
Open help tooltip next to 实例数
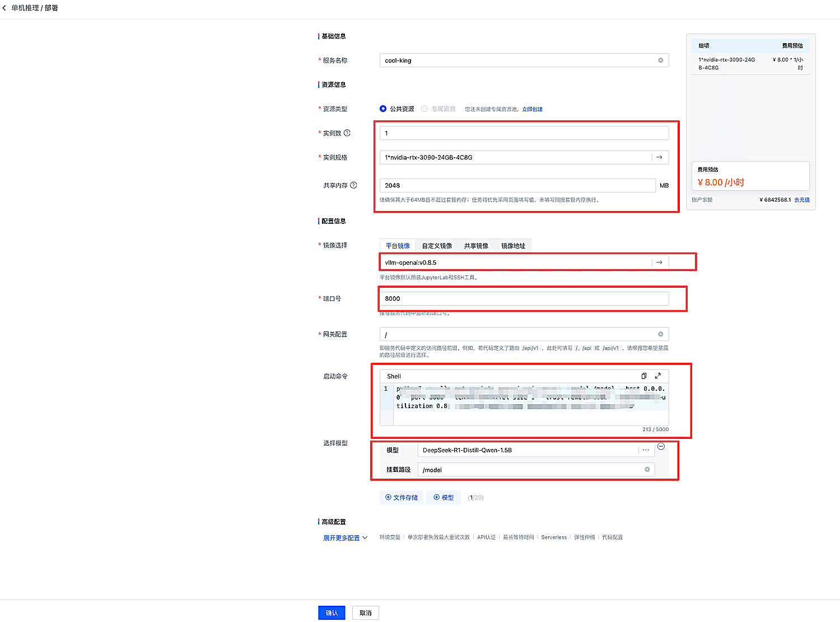(347, 133)
